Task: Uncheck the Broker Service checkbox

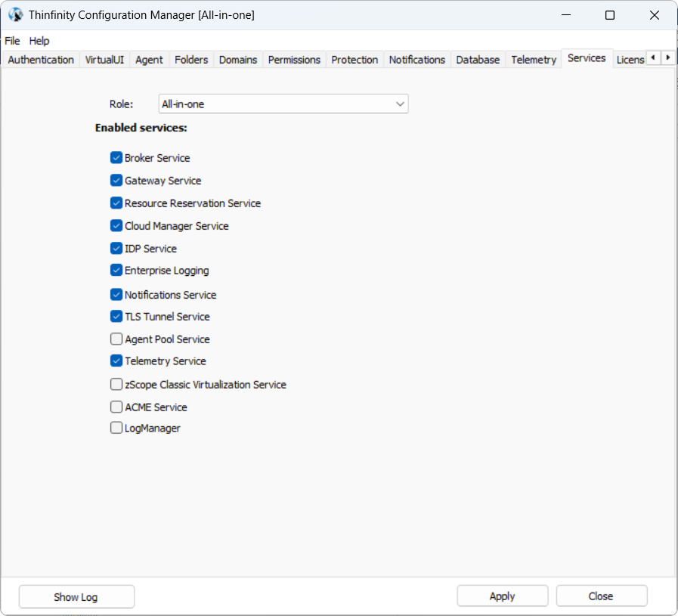Action: (x=116, y=158)
